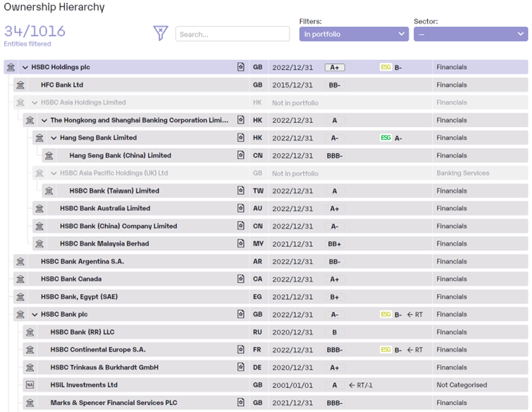Click ESG badge on HSBC Bank plc row
The image size is (532, 412).
tap(385, 315)
